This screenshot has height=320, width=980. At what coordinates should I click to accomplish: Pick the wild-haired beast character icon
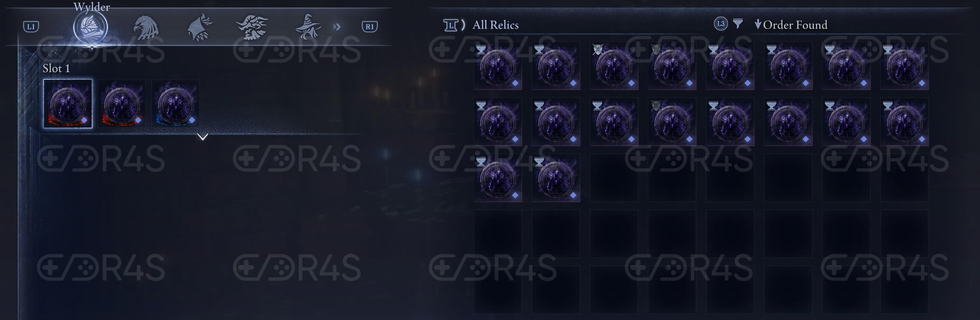point(251,27)
